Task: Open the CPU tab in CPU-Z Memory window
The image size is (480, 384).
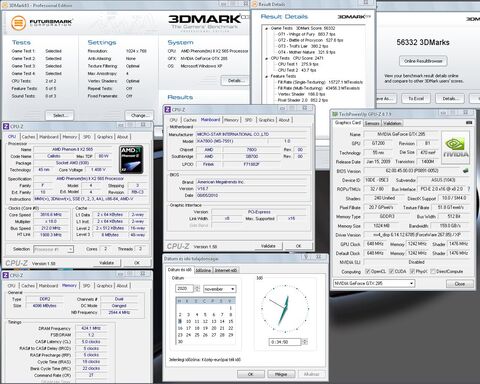Action: point(12,286)
